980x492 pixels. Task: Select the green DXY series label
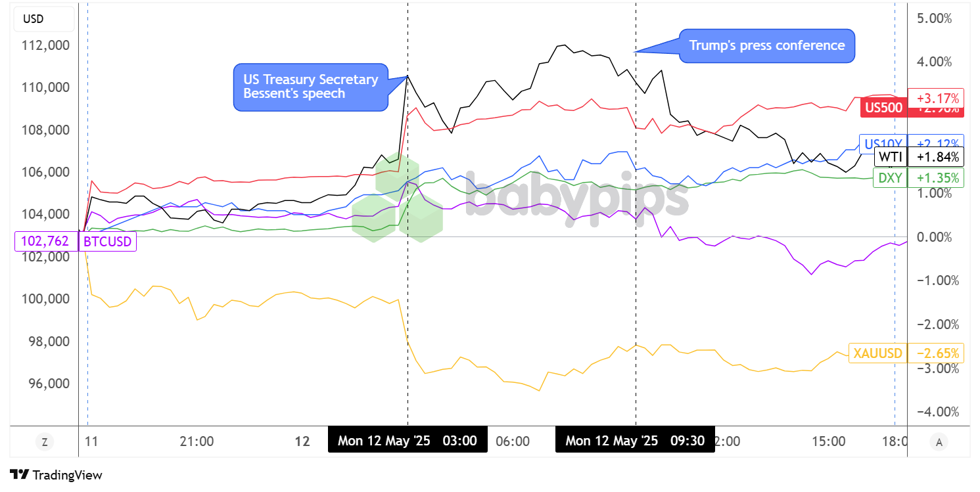pyautogui.click(x=890, y=177)
